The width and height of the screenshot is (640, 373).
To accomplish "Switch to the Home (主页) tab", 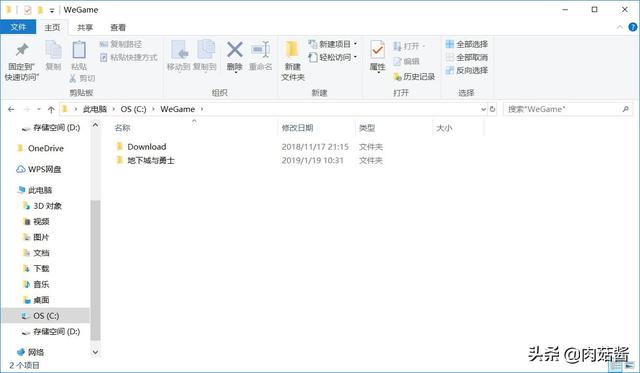I will point(52,27).
